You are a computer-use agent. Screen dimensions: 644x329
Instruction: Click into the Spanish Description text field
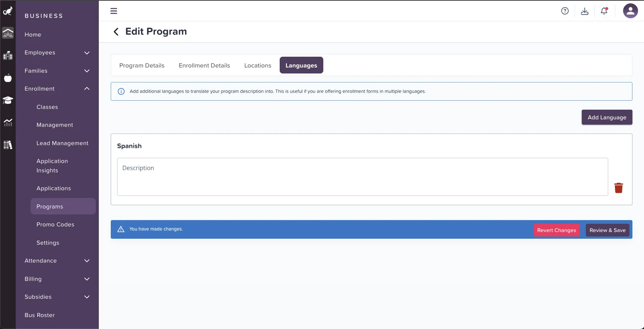pos(362,177)
